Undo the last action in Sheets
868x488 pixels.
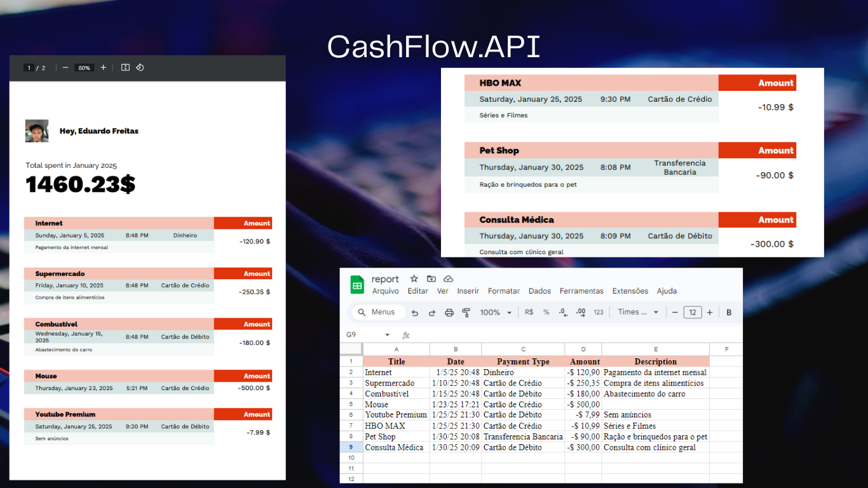click(415, 313)
